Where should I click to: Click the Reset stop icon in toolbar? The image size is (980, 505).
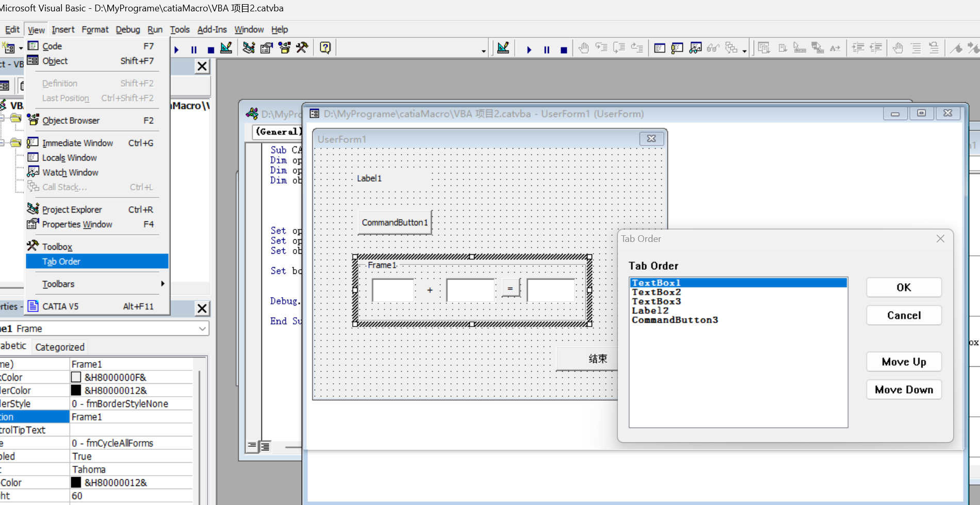click(210, 50)
